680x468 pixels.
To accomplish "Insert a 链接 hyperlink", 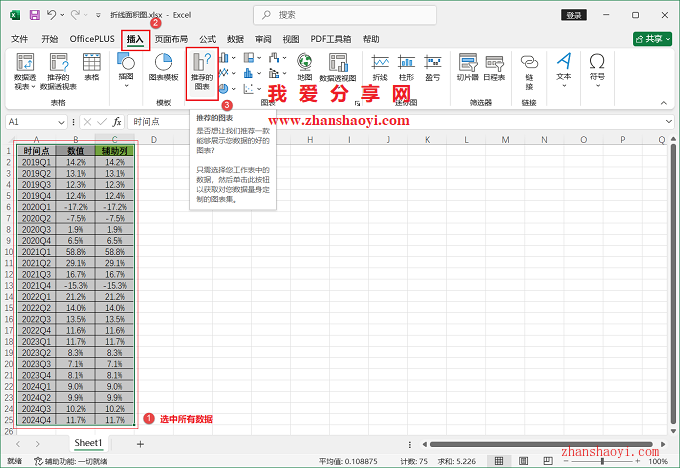I will coord(529,72).
